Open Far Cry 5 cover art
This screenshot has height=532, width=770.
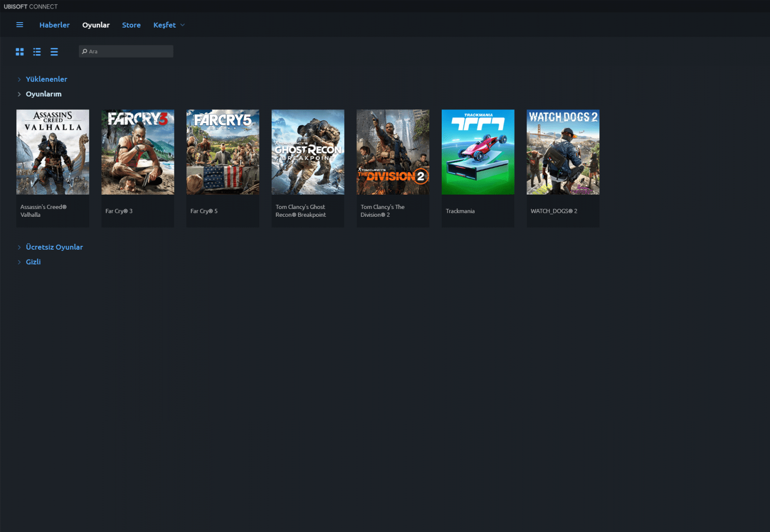[223, 152]
